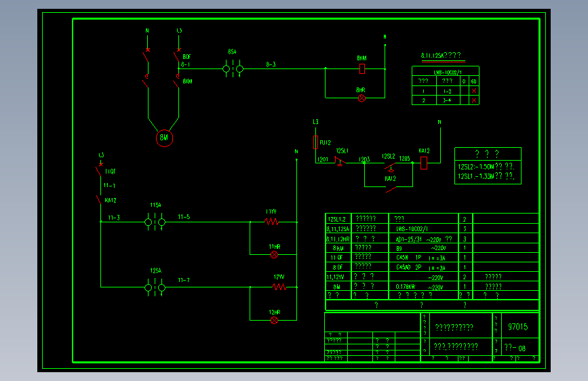
Task: Click the 8,11,12HR cell in parts list
Action: pyautogui.click(x=338, y=239)
